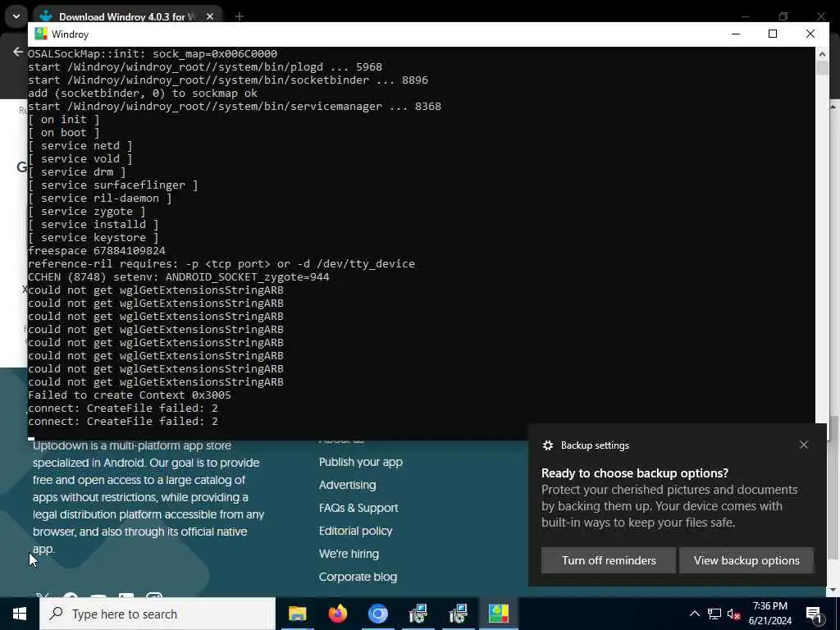Launch Firefox from the taskbar
840x630 pixels.
coord(337,614)
